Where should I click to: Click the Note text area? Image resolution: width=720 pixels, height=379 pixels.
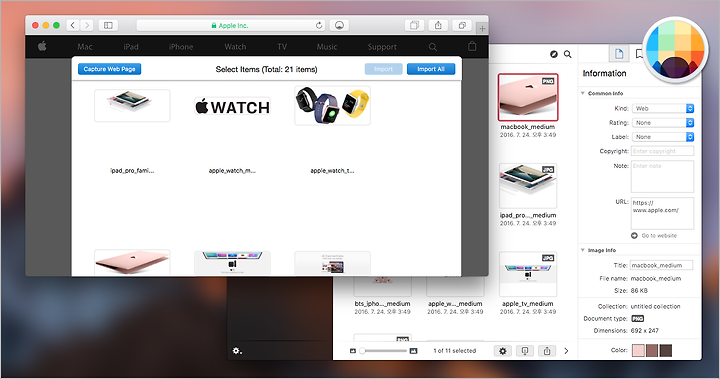[x=662, y=176]
